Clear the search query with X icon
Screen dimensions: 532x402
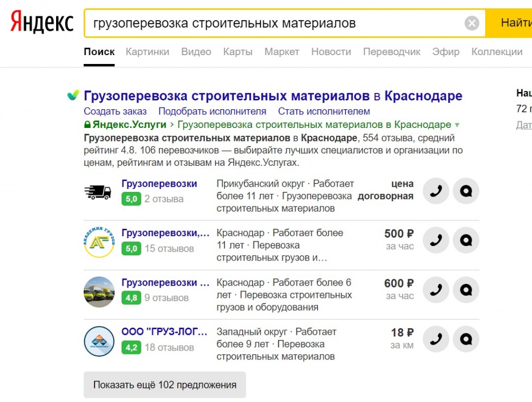coord(472,23)
